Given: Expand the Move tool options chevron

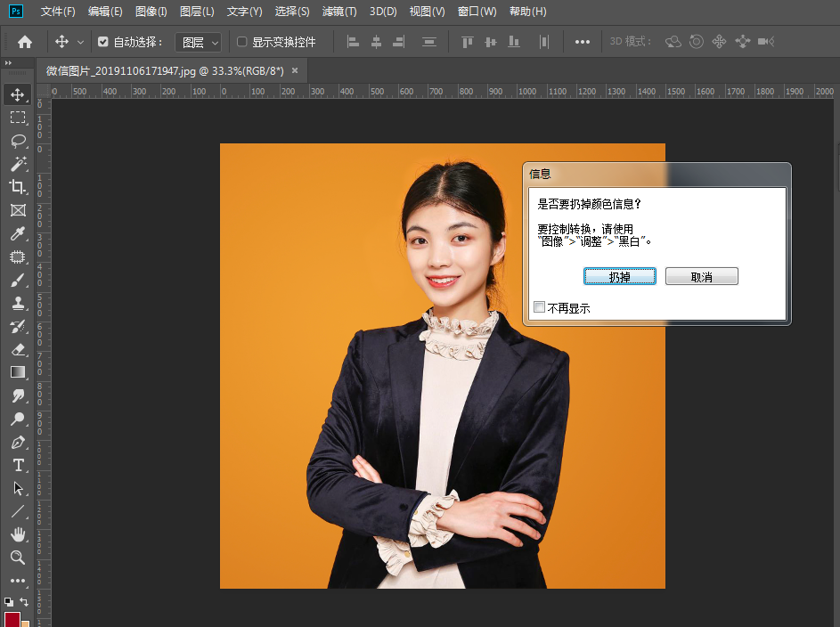Looking at the screenshot, I should 79,41.
